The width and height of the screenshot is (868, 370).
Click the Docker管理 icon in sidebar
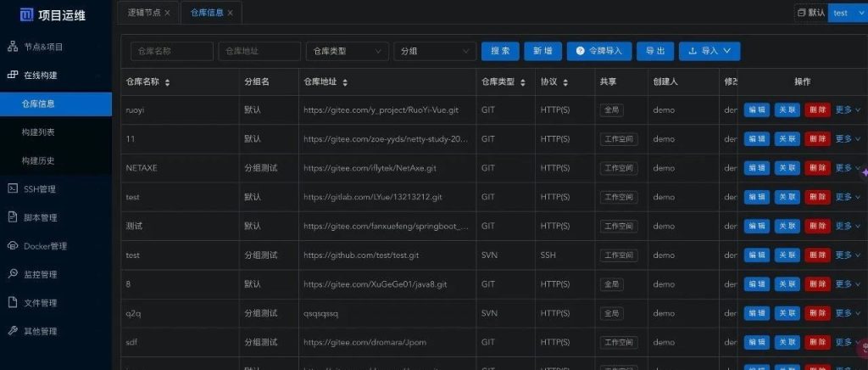coord(13,246)
